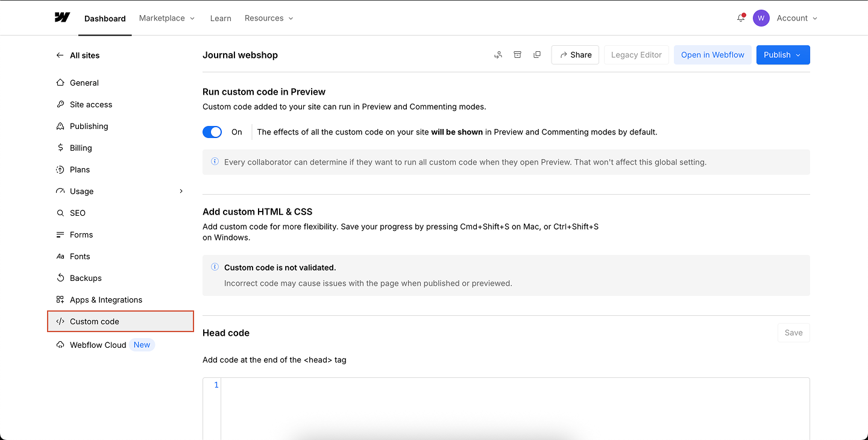
Task: Click the Journal webshop site title
Action: point(240,55)
